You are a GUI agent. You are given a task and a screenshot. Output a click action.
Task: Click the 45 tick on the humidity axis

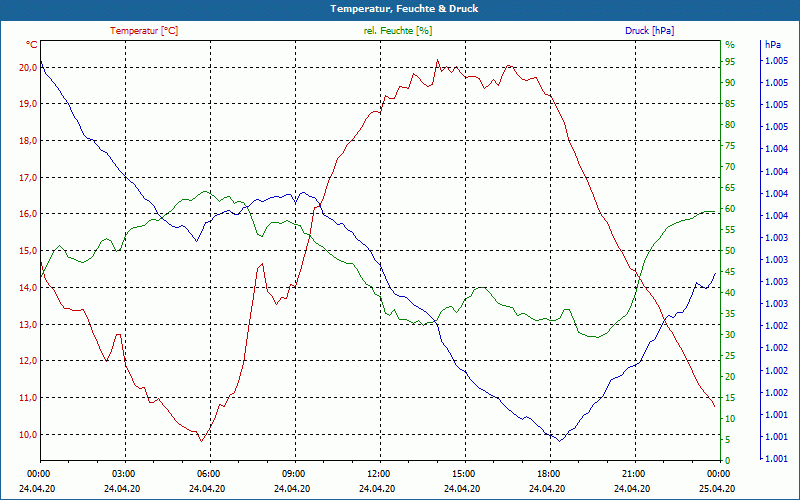(730, 272)
